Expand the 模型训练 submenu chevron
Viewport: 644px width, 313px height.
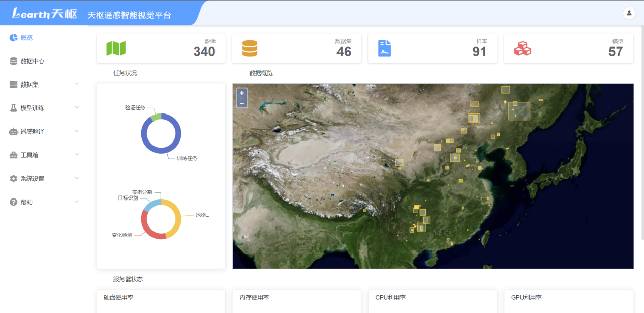point(77,107)
